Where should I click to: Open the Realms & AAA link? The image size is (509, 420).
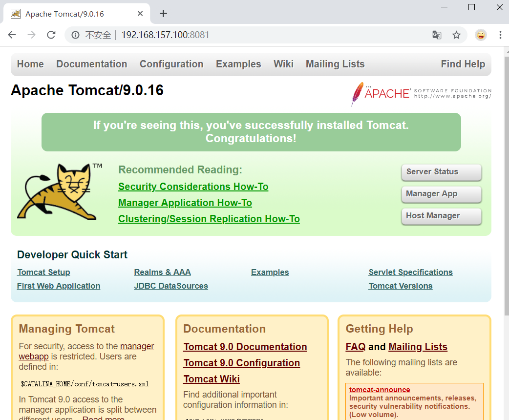162,273
